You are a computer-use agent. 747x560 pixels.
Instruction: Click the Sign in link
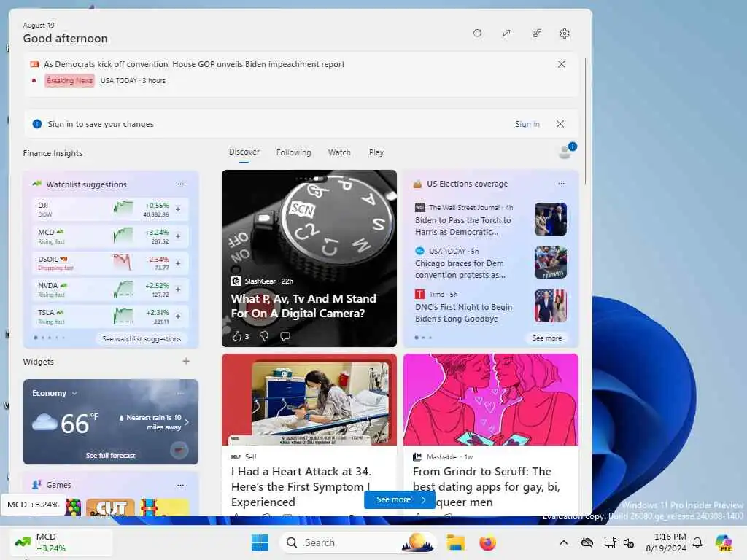coord(527,124)
